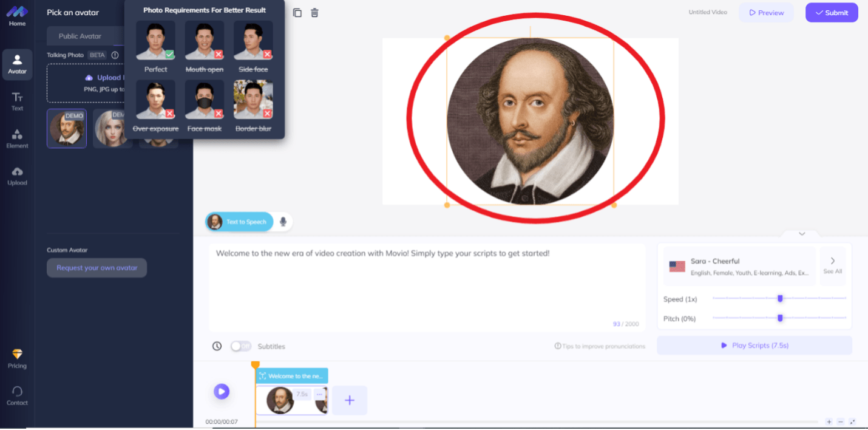Viewport: 868px width, 430px height.
Task: Click the fit-timeline expand icon
Action: 852,421
